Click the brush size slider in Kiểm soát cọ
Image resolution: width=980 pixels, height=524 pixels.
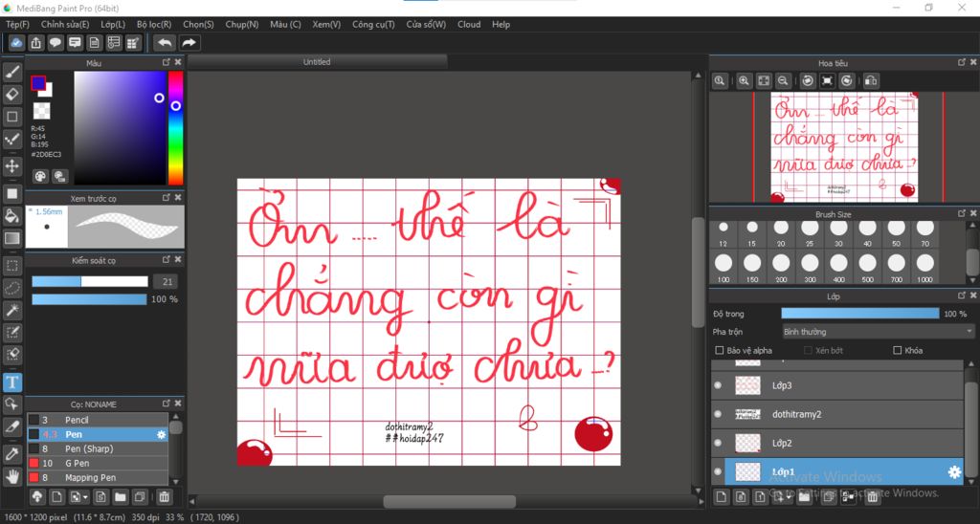click(x=90, y=282)
